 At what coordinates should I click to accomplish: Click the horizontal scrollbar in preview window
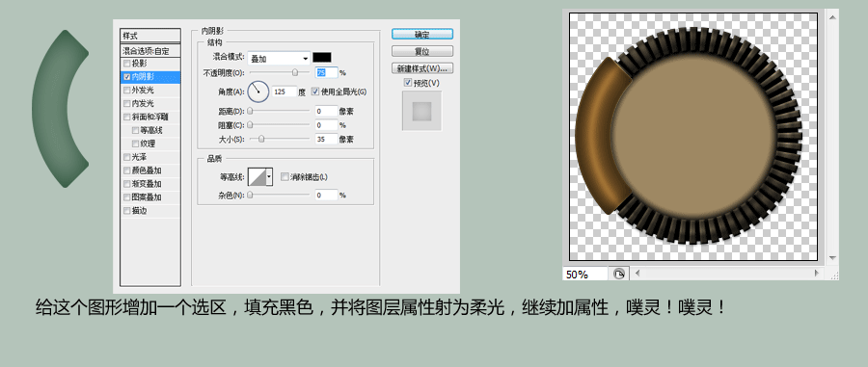click(727, 273)
